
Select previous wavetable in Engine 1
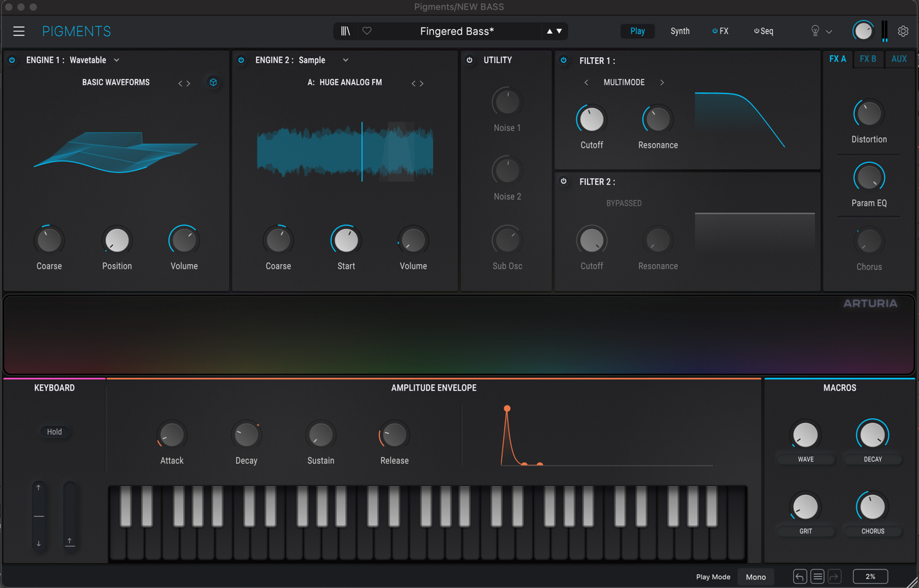pos(180,83)
